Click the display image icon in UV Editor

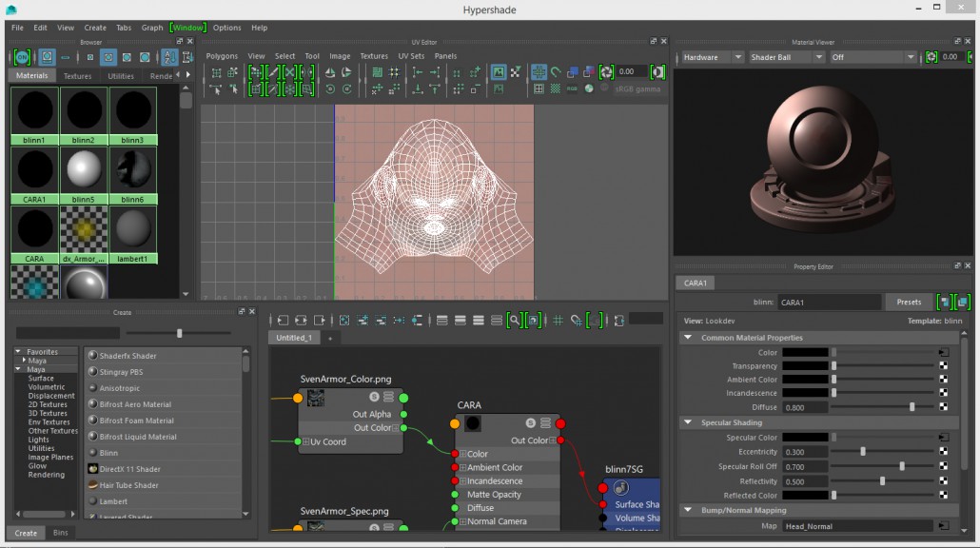[498, 72]
